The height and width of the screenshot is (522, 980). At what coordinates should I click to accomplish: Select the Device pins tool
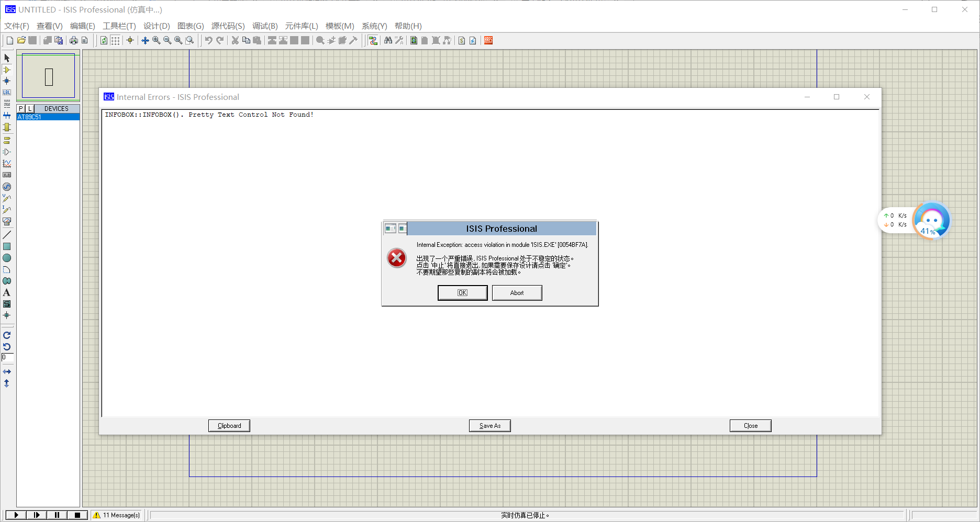coord(7,152)
